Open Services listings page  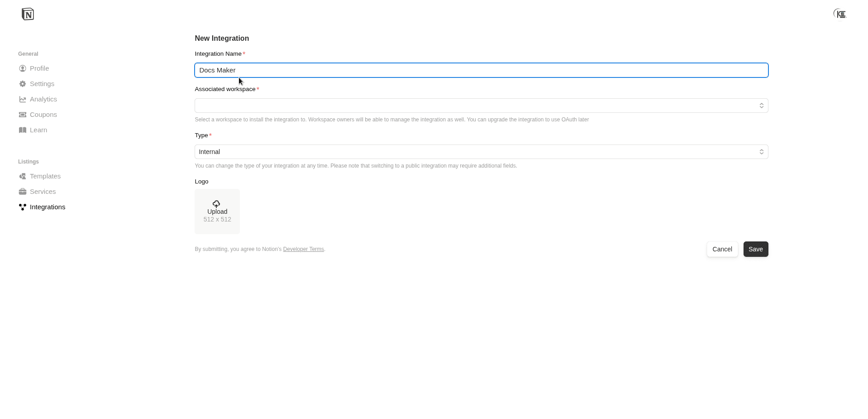pos(43,192)
